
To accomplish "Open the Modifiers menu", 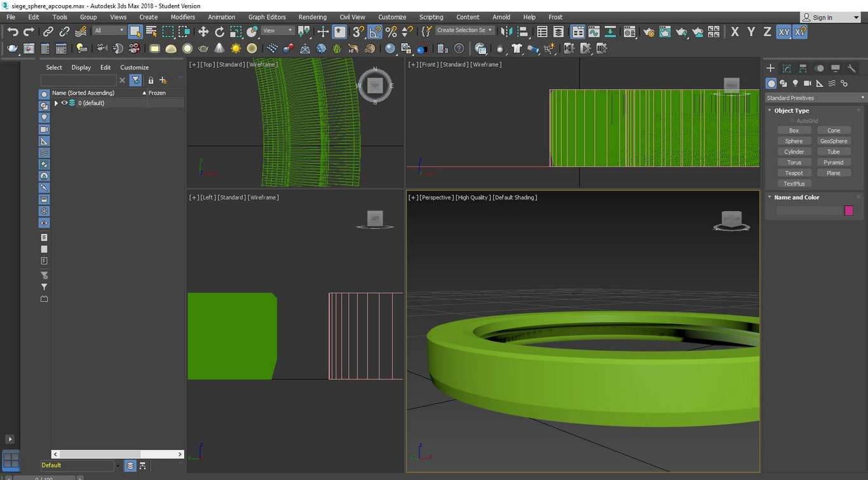I will click(x=183, y=17).
